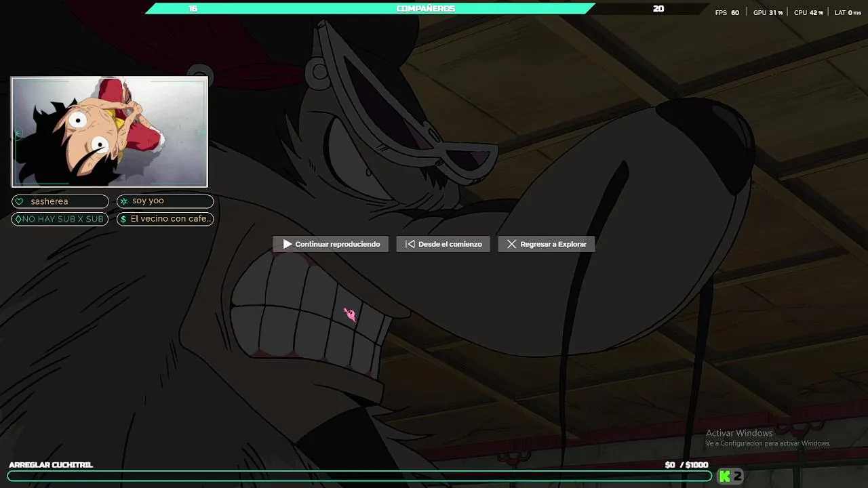The image size is (868, 488).
Task: Click the number 16 current count
Action: click(x=193, y=9)
